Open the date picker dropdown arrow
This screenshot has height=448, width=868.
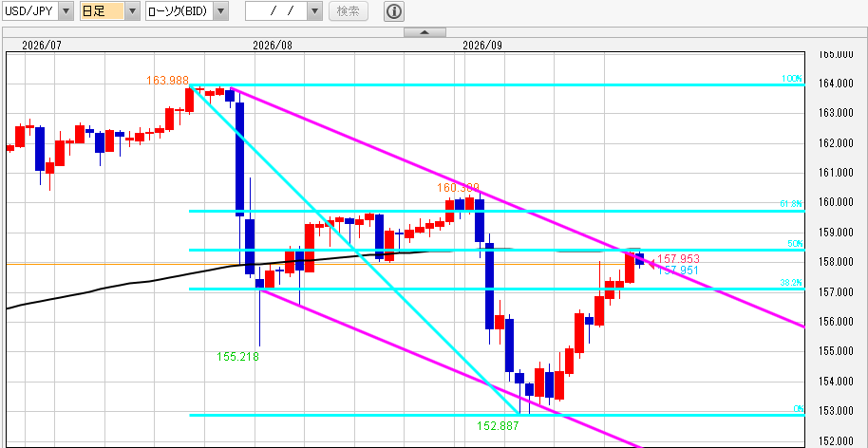[314, 11]
